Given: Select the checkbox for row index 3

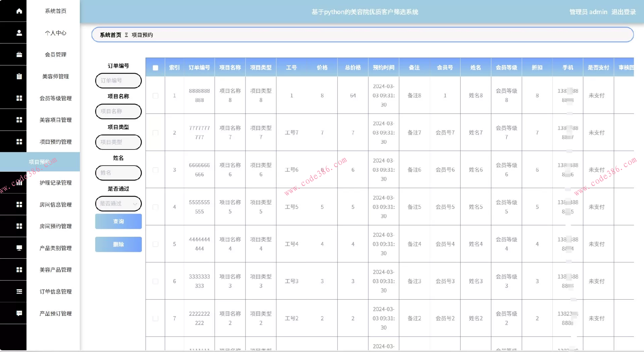Looking at the screenshot, I should click(155, 170).
